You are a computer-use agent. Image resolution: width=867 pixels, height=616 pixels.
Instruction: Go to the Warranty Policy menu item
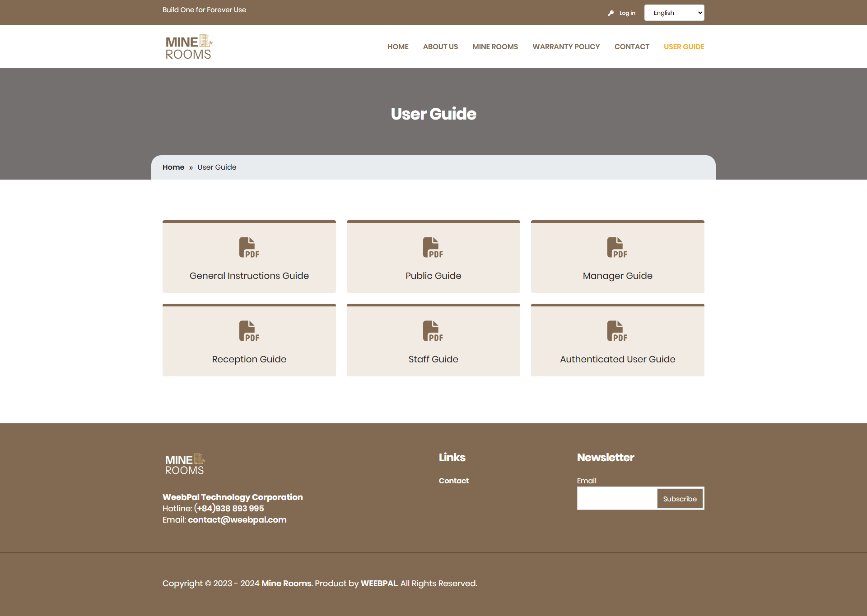click(x=566, y=47)
